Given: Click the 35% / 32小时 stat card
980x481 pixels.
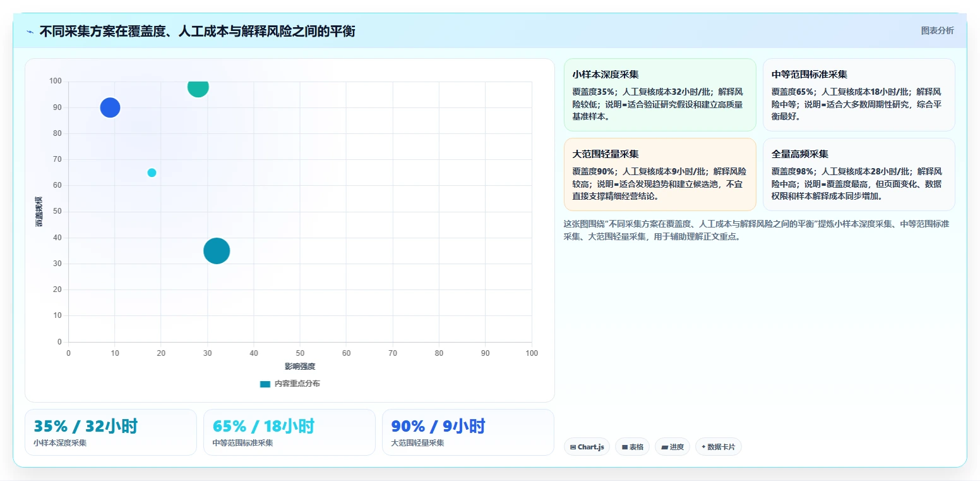Looking at the screenshot, I should click(111, 432).
